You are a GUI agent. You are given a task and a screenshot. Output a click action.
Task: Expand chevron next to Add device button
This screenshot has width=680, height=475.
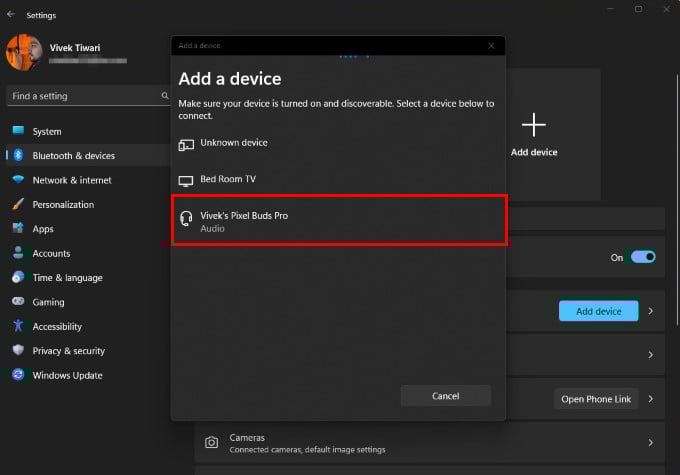[x=651, y=311]
